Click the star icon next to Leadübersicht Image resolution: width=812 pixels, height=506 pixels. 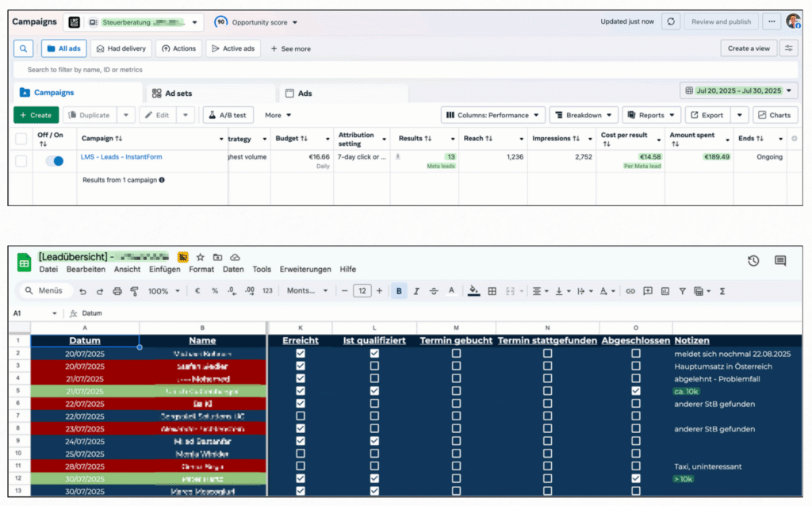[x=200, y=257]
